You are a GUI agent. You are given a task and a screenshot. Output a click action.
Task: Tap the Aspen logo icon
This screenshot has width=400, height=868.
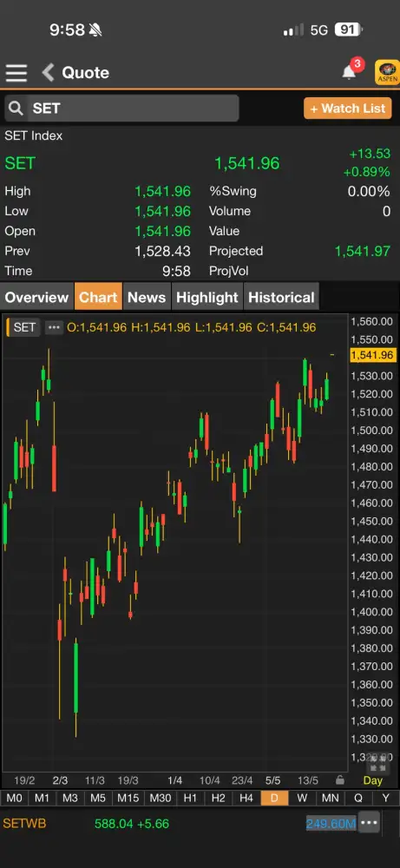(x=387, y=73)
